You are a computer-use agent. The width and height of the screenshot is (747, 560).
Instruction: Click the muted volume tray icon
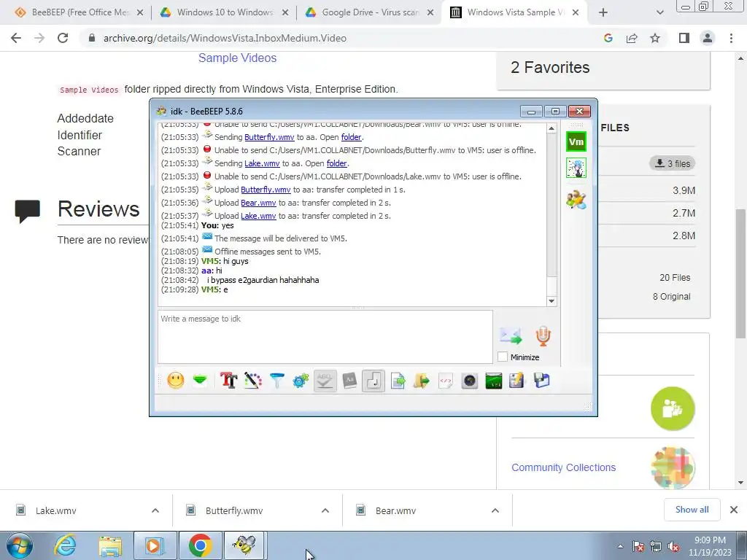[674, 547]
